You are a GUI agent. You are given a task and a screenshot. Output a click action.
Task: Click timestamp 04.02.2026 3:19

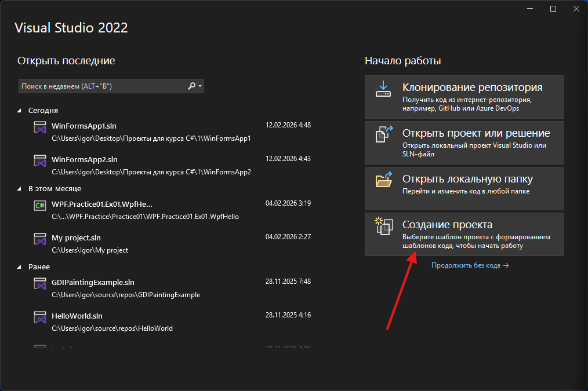(288, 203)
